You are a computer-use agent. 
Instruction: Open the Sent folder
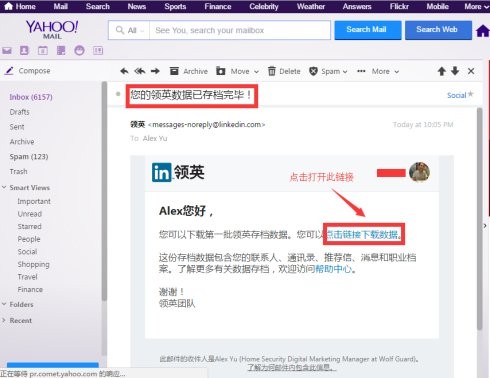pos(17,127)
